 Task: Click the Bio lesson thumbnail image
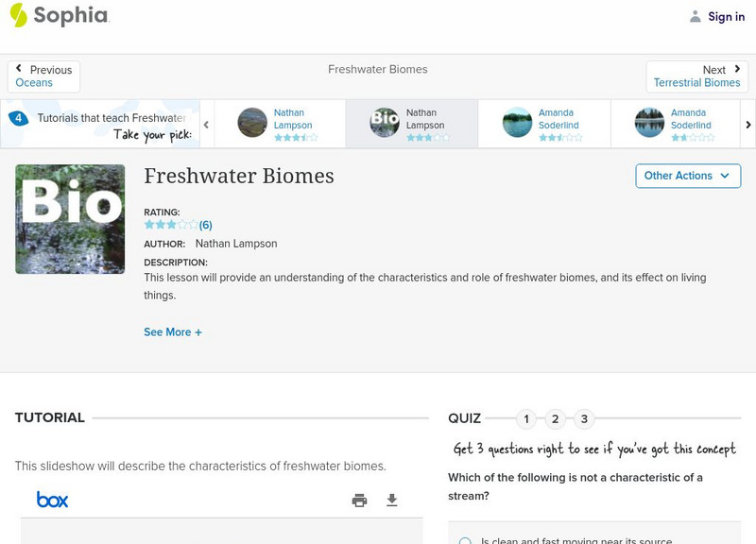69,218
